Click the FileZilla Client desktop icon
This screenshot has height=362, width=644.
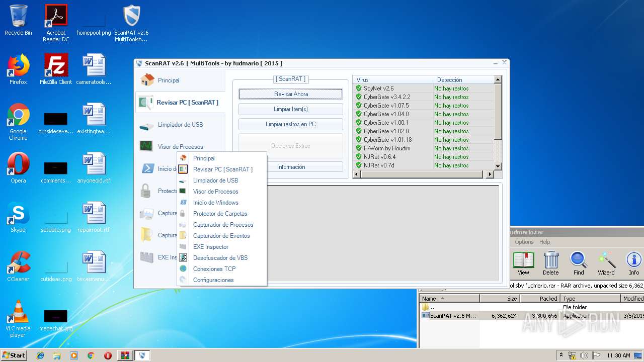[56, 69]
